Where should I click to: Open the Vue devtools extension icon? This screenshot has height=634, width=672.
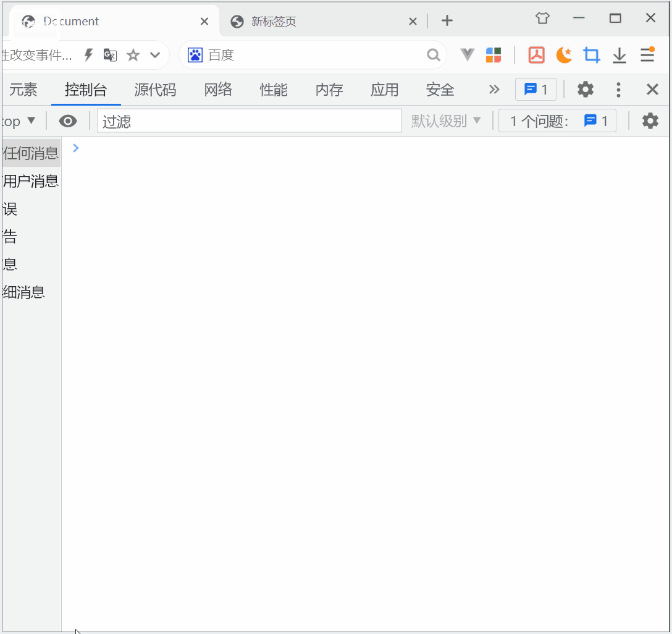coord(466,55)
